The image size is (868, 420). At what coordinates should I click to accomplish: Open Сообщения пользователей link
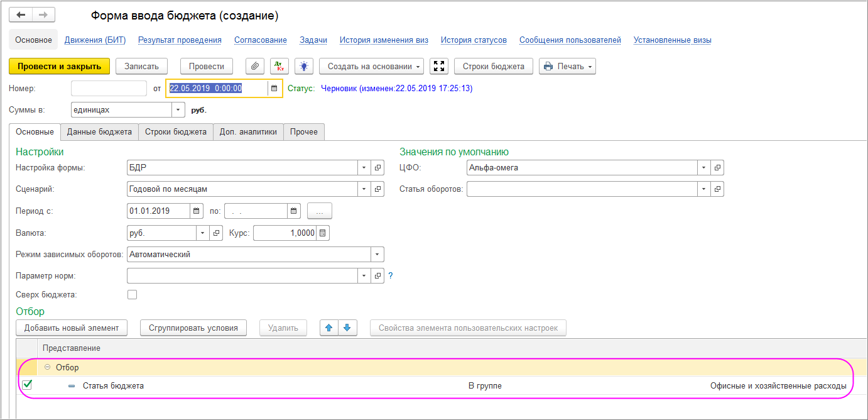point(570,40)
